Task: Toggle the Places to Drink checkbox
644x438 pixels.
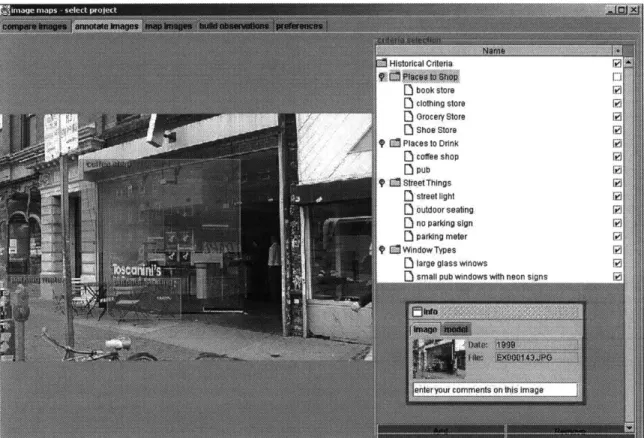Action: tap(617, 143)
